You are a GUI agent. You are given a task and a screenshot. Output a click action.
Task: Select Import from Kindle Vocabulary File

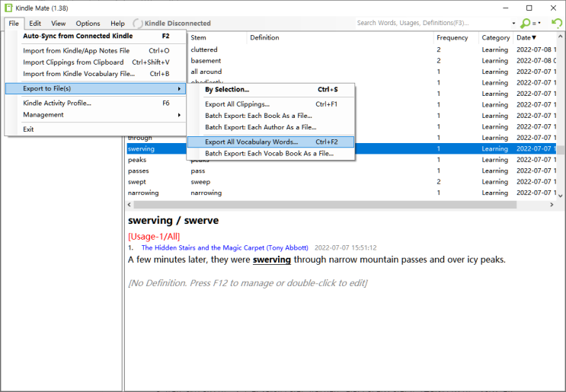[x=96, y=74]
